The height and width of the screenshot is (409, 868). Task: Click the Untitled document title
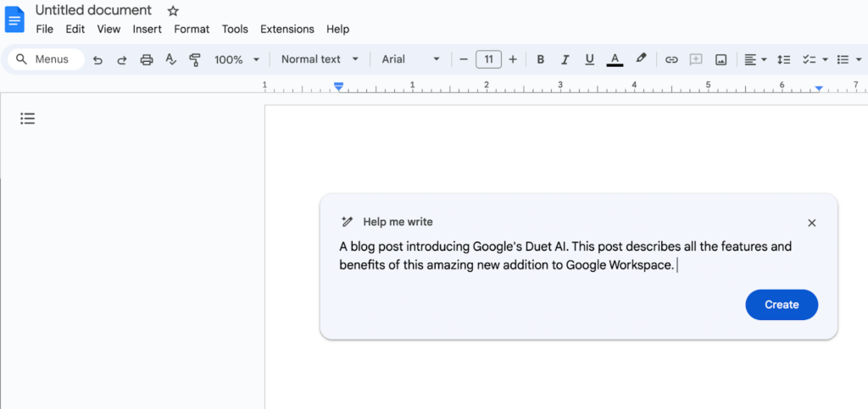click(x=93, y=10)
